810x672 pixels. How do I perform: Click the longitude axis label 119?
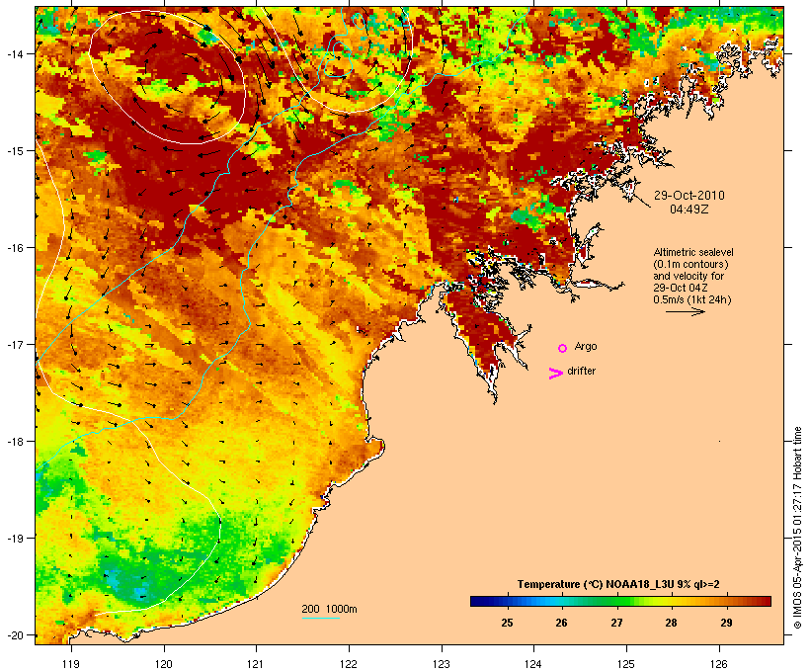(x=71, y=664)
